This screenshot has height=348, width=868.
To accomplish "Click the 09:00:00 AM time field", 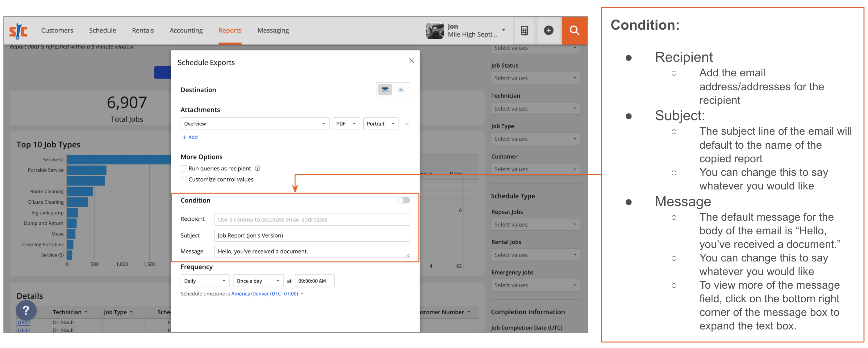I will [x=314, y=281].
